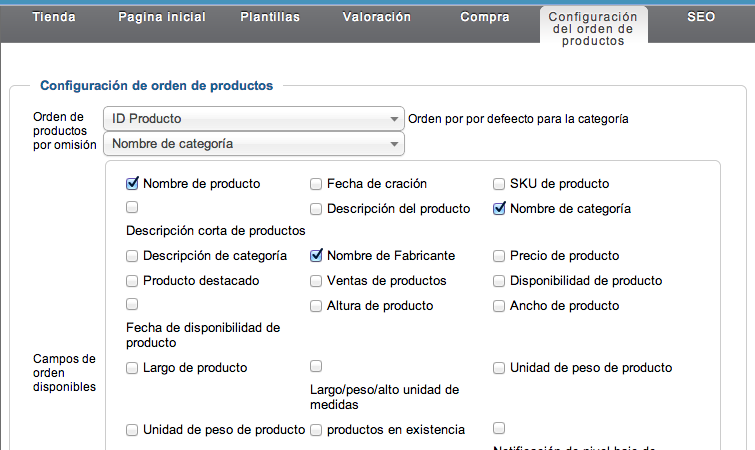Open the Plantillas tab
Image resolution: width=755 pixels, height=450 pixels.
270,17
